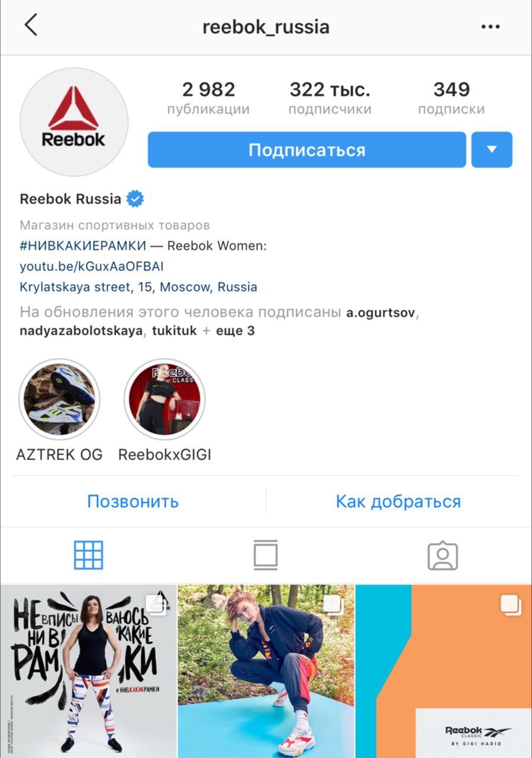This screenshot has width=532, height=758.
Task: Expand the suggested accounts dropdown arrow
Action: [x=492, y=150]
